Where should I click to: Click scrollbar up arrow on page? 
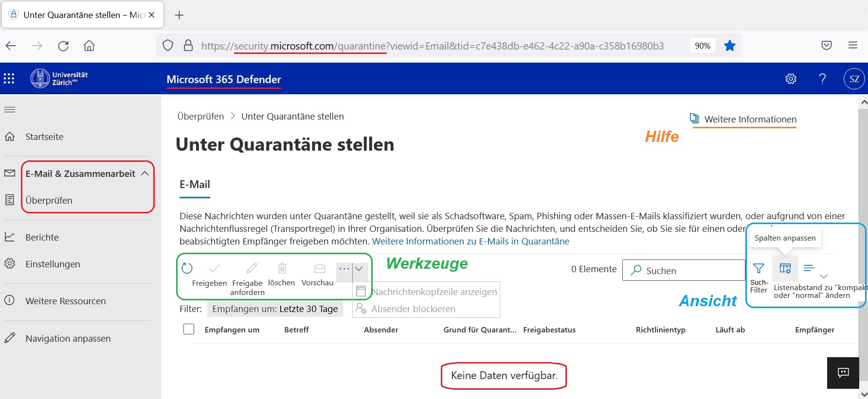point(864,102)
